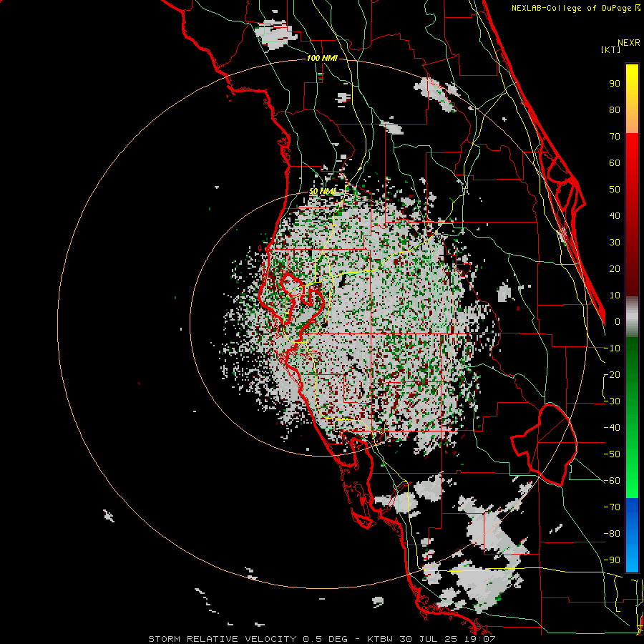
Task: Click the NEXLAB-College of DuPage credit text
Action: click(575, 8)
